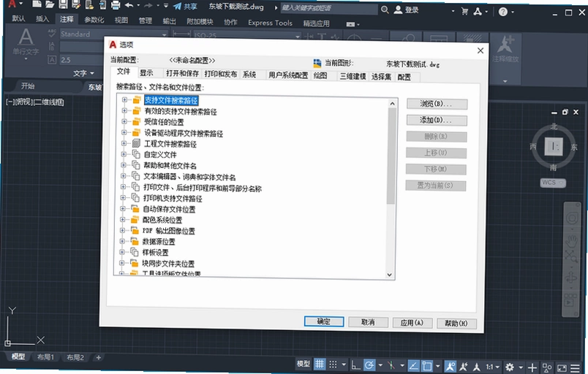The height and width of the screenshot is (374, 588).
Task: Open the 1:1 annotation scale dropdown
Action: [493, 367]
